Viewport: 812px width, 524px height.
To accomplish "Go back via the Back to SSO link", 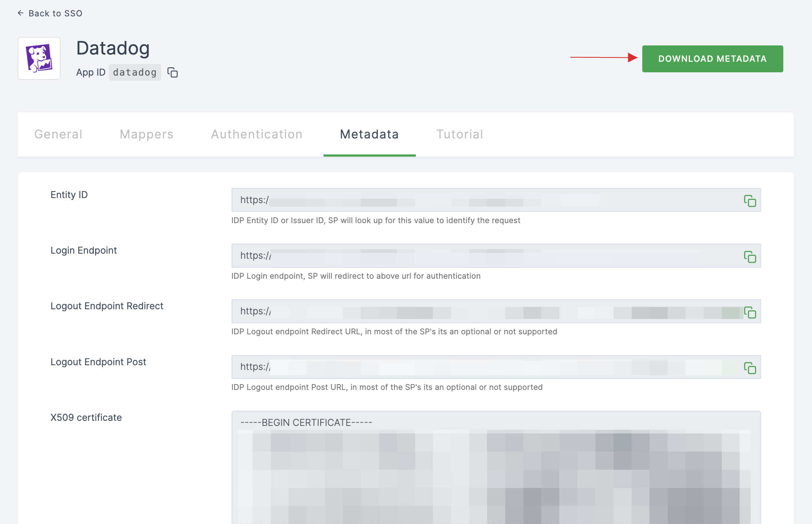I will coord(50,13).
